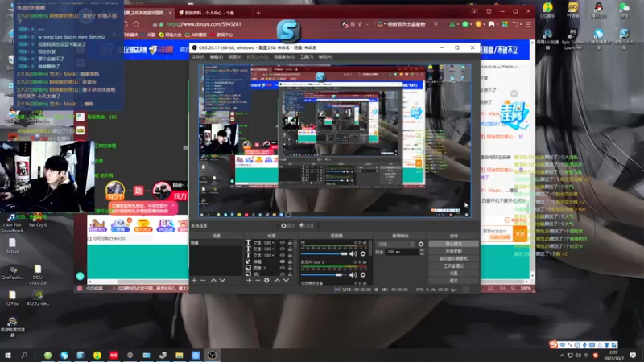Remove the selected source with the sources minus icon
The height and width of the screenshot is (362, 644).
[258, 280]
